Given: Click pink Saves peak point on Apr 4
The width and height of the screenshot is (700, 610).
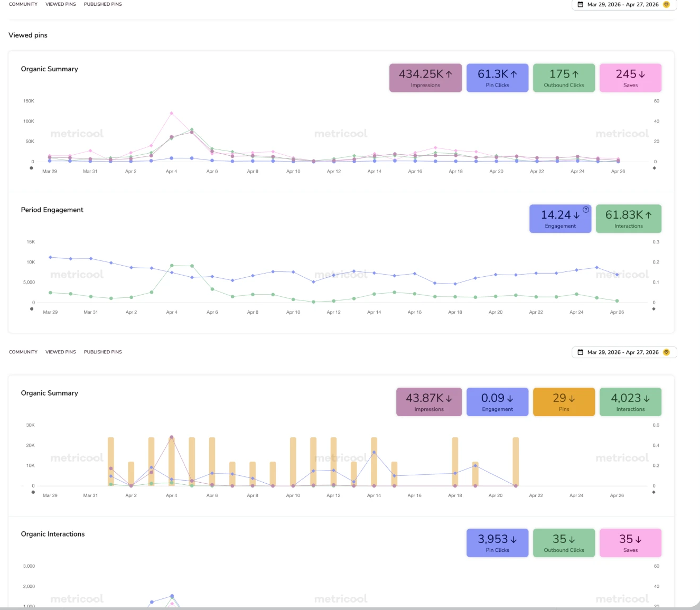Looking at the screenshot, I should tap(171, 113).
